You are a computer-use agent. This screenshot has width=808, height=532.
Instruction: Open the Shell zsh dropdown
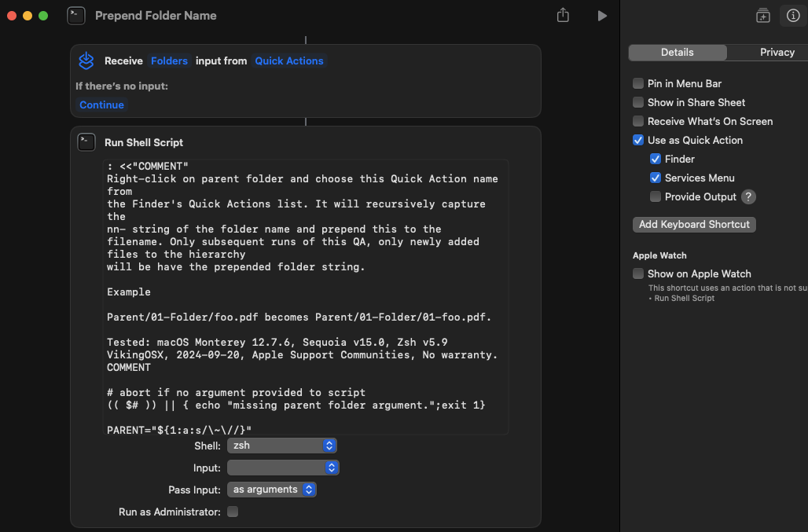click(281, 446)
